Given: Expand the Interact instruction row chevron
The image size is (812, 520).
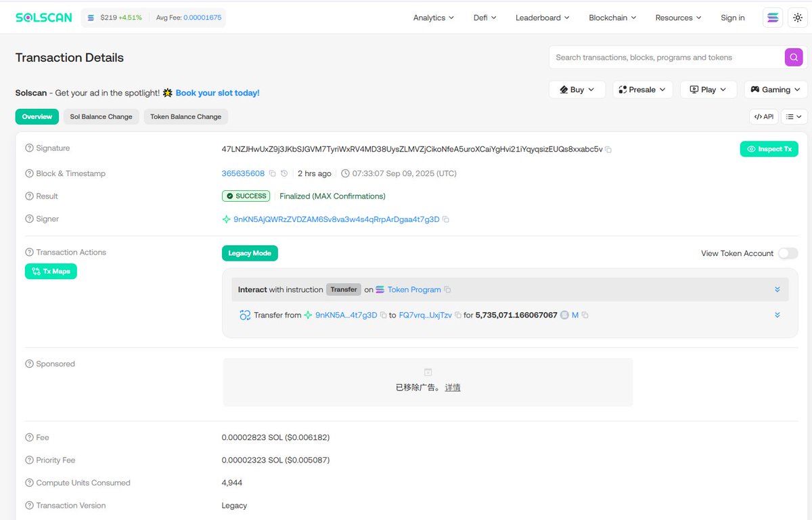Looking at the screenshot, I should coord(777,290).
